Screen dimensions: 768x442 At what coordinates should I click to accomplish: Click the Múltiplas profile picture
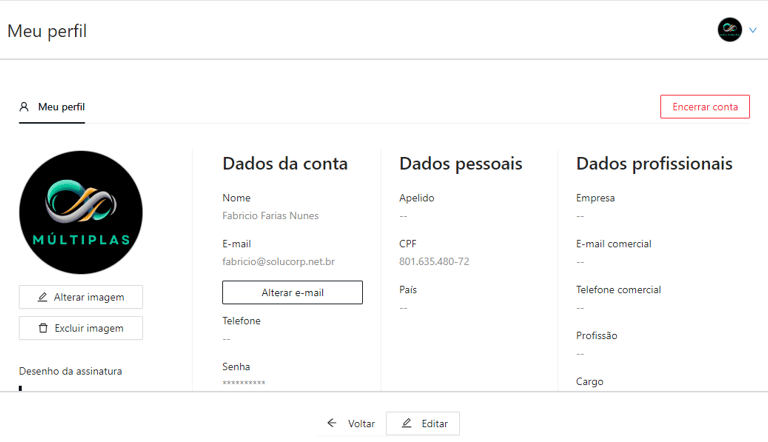point(81,212)
